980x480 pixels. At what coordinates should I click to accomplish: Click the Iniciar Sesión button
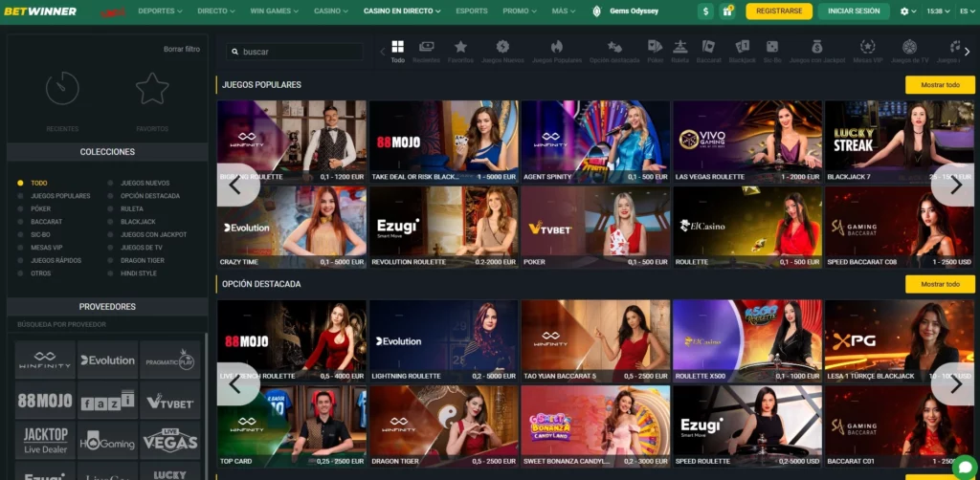[854, 11]
